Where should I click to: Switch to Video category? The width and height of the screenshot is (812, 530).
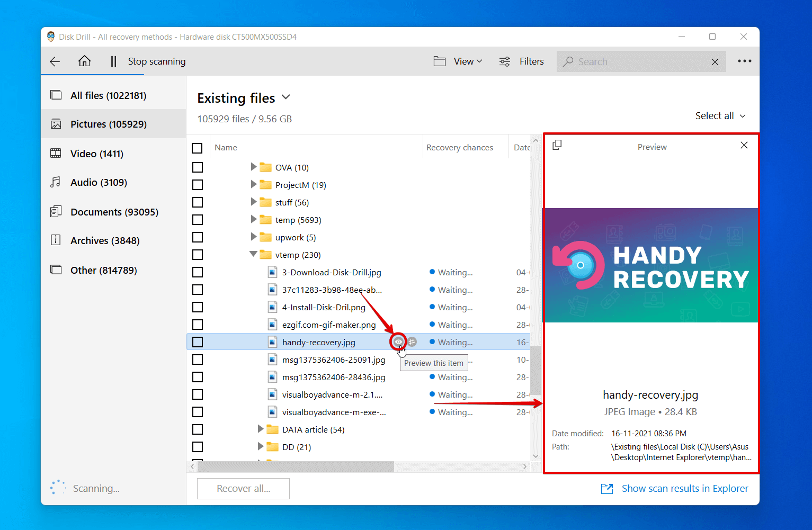113,154
